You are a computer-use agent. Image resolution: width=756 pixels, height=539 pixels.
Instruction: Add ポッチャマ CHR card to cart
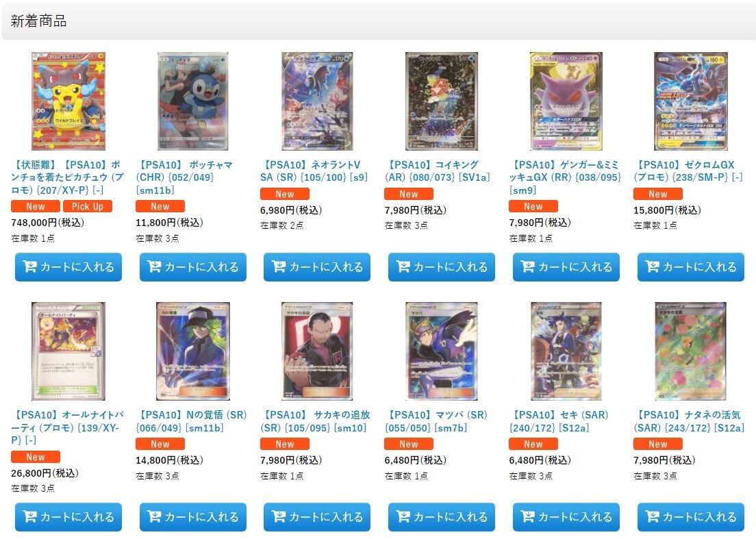click(193, 267)
